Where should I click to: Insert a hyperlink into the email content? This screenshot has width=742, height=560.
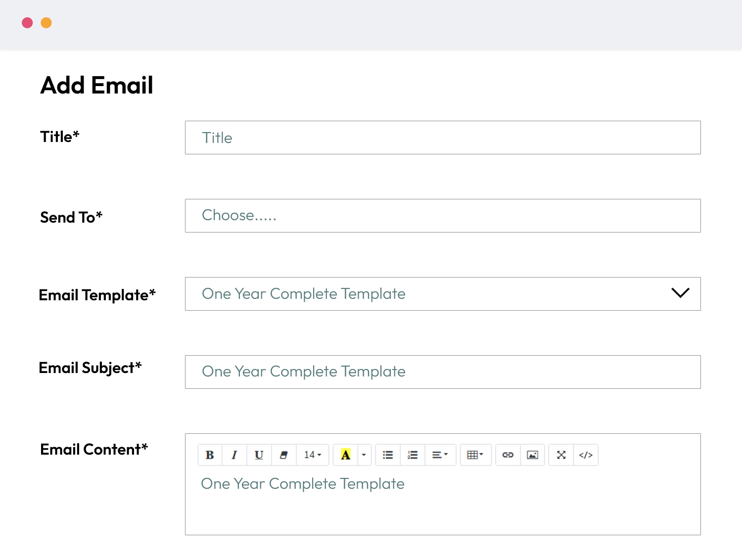[x=508, y=455]
